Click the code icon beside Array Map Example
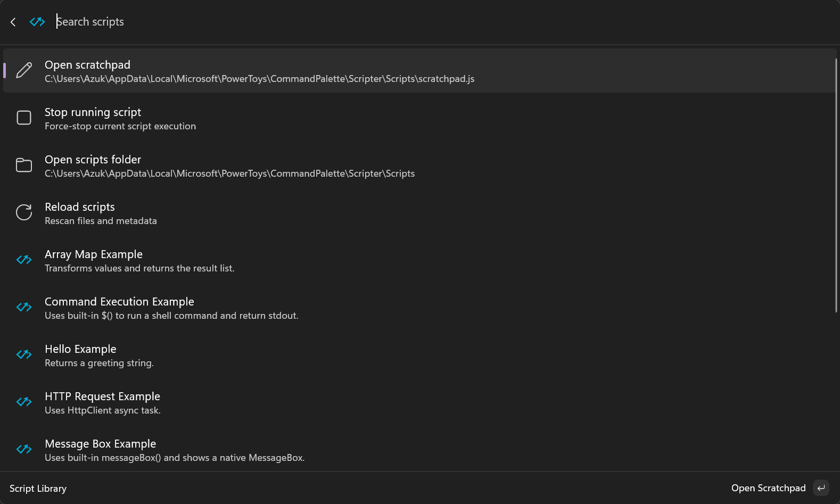840x504 pixels. pyautogui.click(x=24, y=260)
